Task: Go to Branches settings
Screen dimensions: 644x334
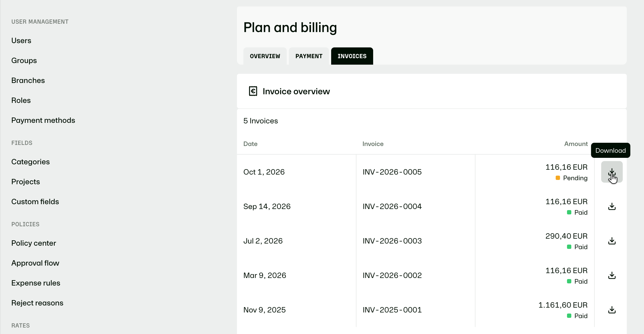Action: [28, 80]
